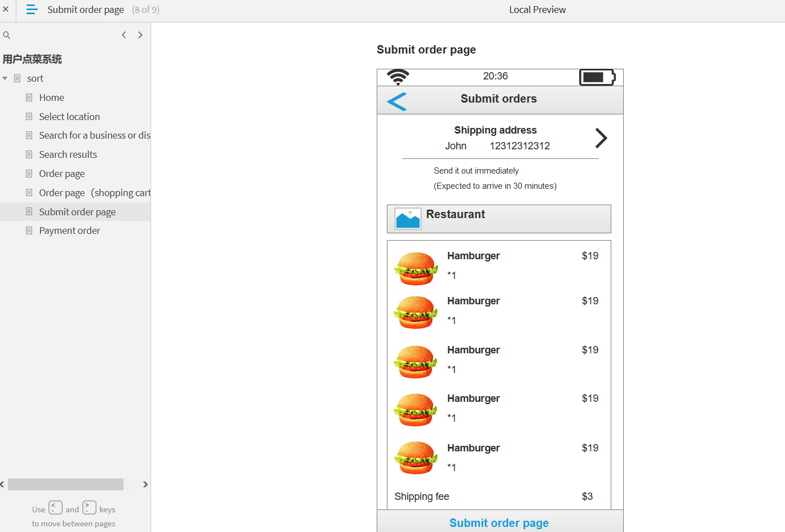Collapse the sort folder in page tree

point(5,78)
